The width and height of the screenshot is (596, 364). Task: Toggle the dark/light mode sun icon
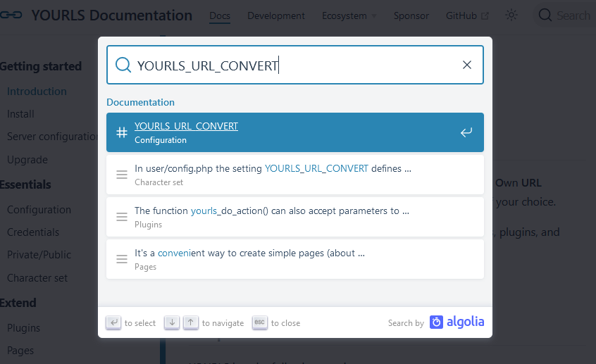coord(511,15)
